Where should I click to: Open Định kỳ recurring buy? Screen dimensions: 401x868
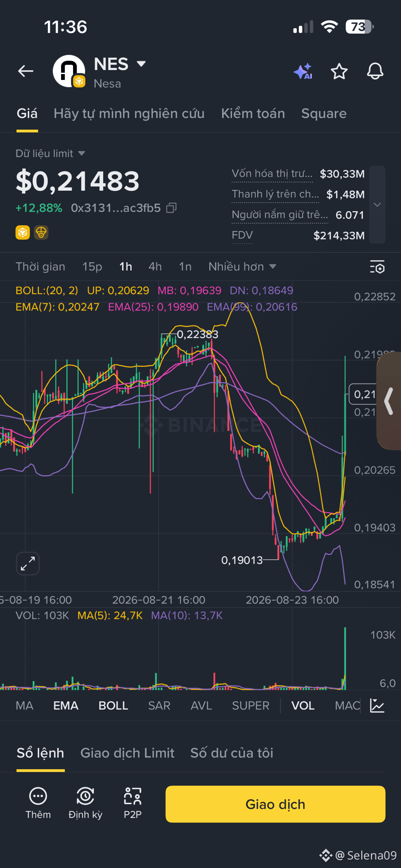tap(85, 804)
